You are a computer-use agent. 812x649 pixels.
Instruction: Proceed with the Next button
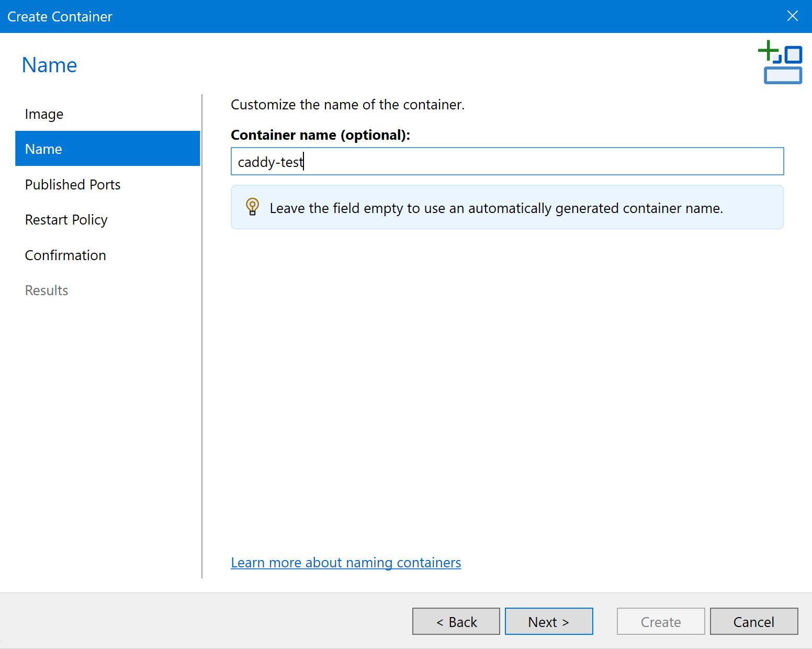coord(548,621)
